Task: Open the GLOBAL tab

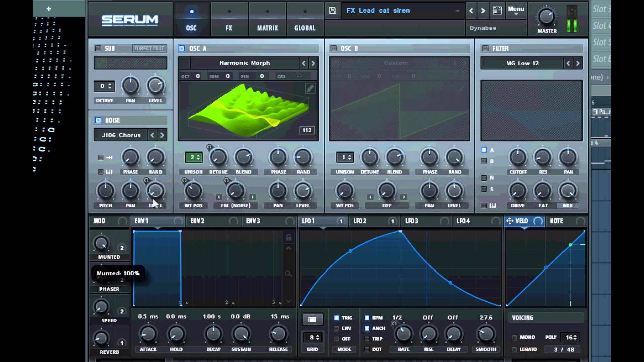Action: coord(305,19)
